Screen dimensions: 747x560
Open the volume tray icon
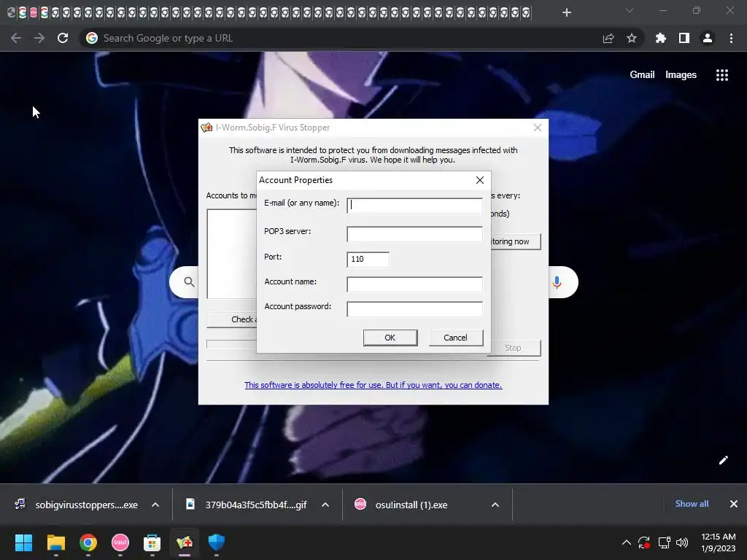click(x=682, y=542)
